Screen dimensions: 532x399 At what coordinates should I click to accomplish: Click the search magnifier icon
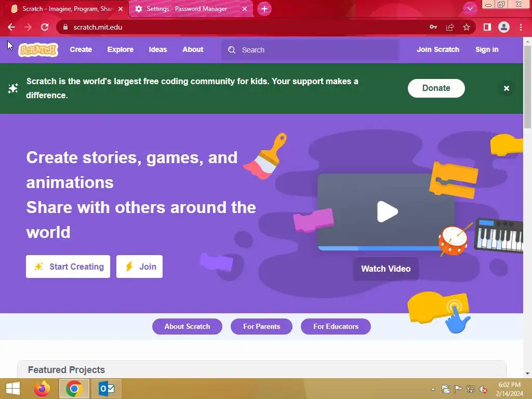coord(232,50)
